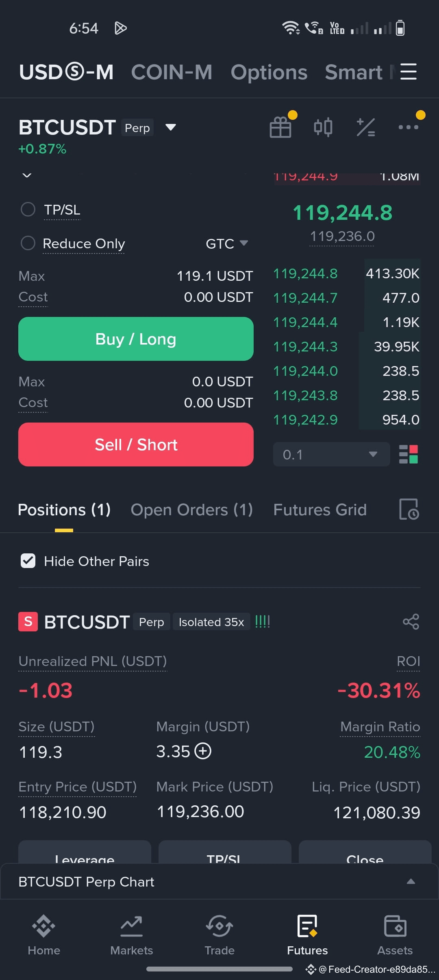
Task: Uncheck Hide Other Pairs checkbox
Action: click(28, 561)
